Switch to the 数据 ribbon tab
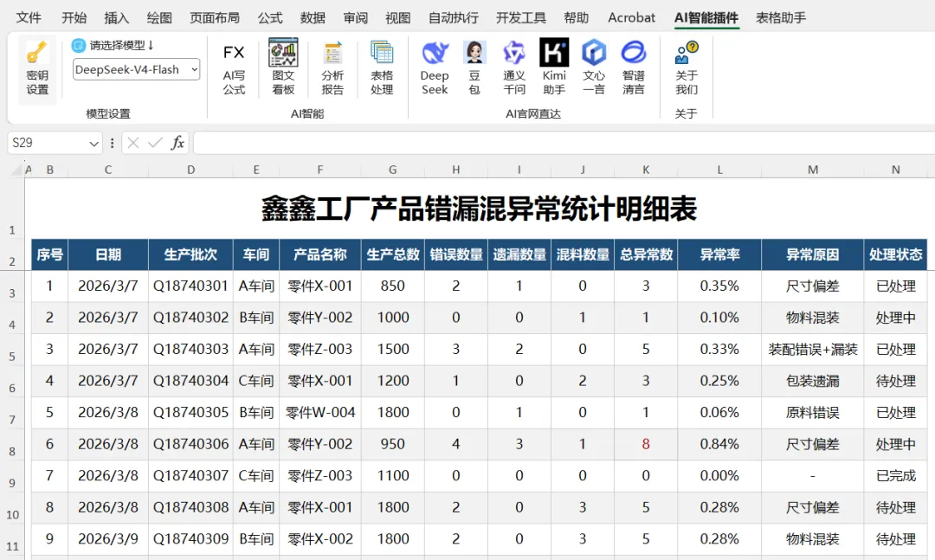 click(x=313, y=18)
